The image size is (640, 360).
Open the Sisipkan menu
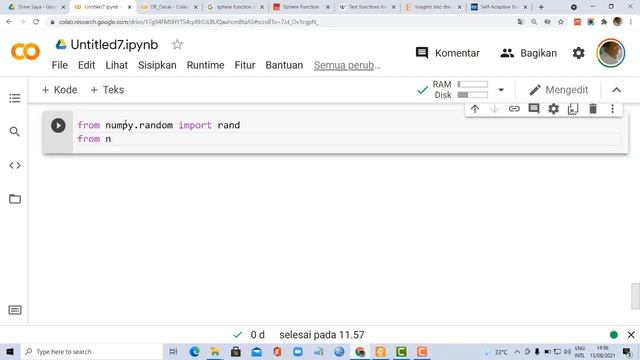coord(157,65)
